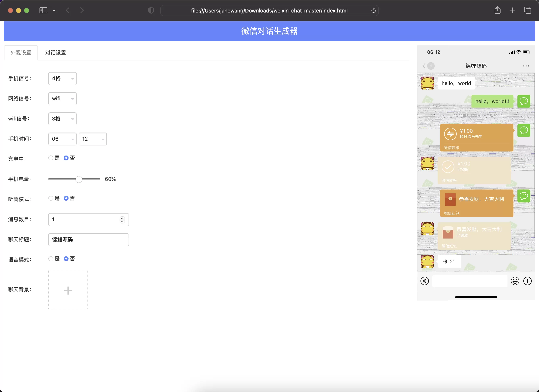Click the faded ¥1.00 已领取 transfer card

pos(474,170)
